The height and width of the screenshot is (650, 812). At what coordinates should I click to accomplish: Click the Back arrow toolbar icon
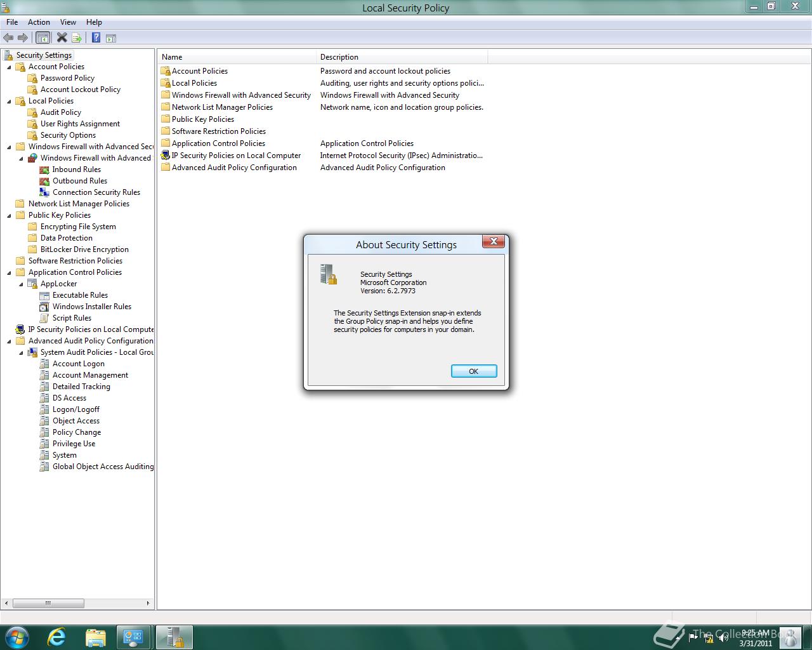pos(8,38)
